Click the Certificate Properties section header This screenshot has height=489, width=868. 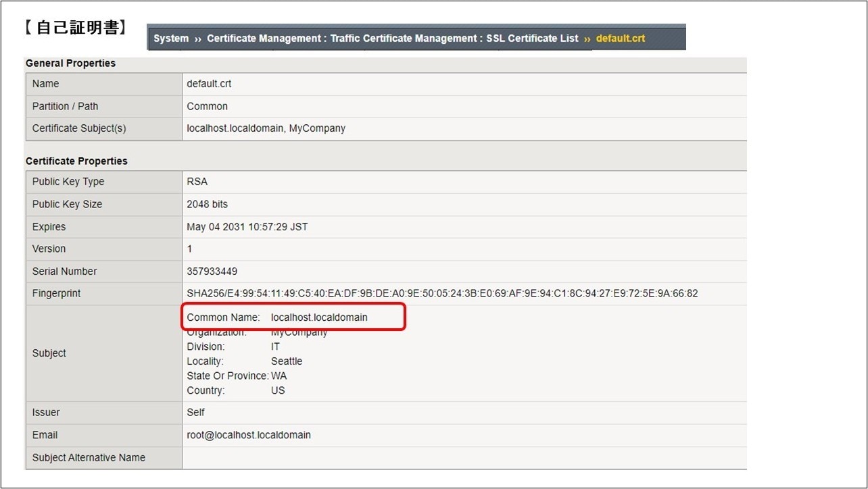[76, 161]
